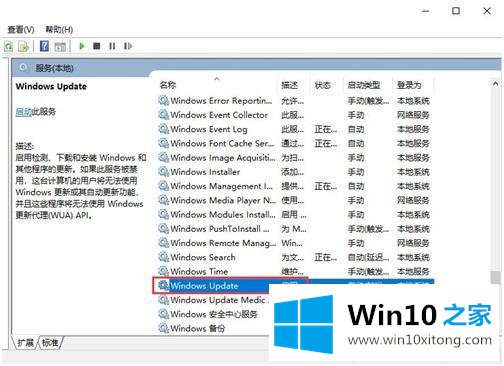Image resolution: width=504 pixels, height=366 pixels.
Task: Click the properties pane toolbar icon
Action: point(60,46)
